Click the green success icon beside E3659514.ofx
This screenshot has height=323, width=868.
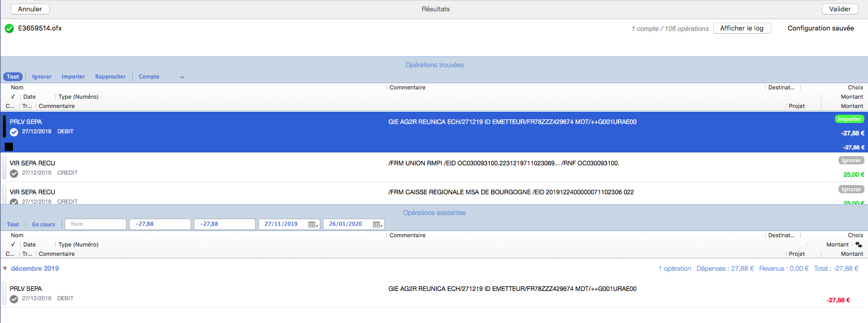click(x=9, y=28)
